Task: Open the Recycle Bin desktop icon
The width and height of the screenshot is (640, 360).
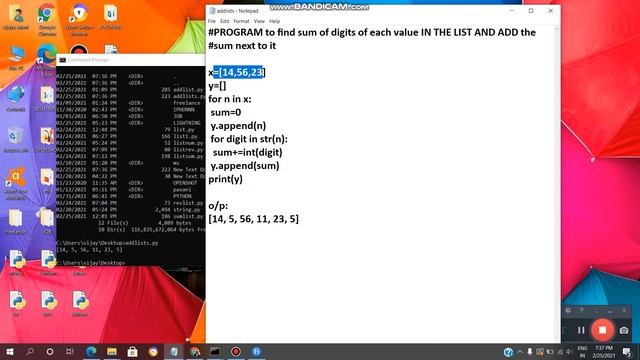Action: pos(15,140)
